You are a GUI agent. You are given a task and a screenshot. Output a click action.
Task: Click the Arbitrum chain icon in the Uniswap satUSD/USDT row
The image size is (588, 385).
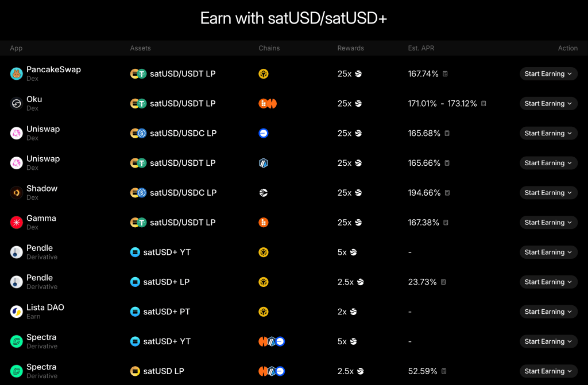pyautogui.click(x=263, y=163)
